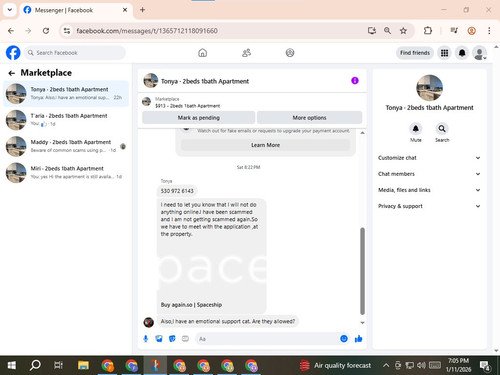This screenshot has height=375, width=500.
Task: Search in conversation magnifier icon
Action: point(442,128)
